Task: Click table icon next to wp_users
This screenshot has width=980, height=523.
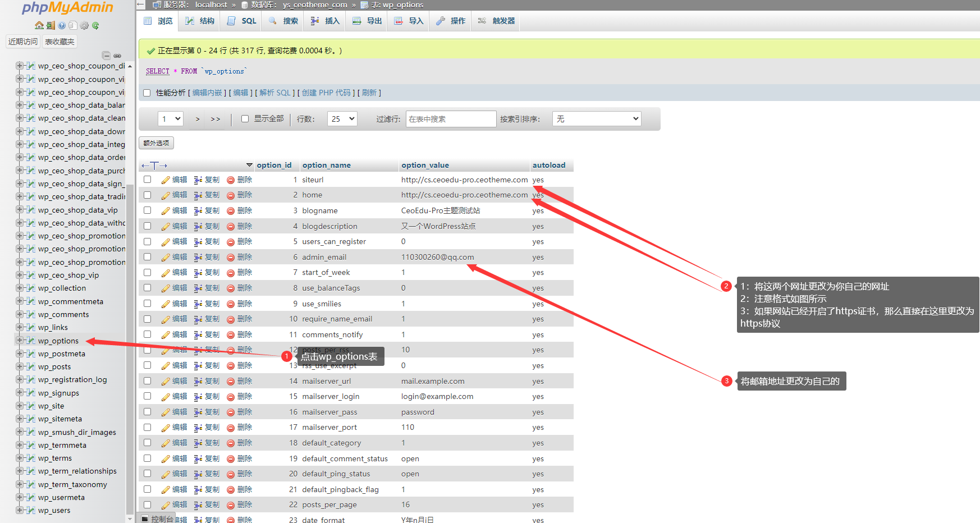Action: pos(31,510)
